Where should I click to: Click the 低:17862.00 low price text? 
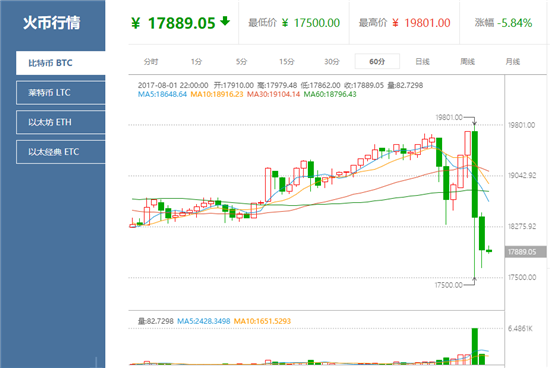320,85
